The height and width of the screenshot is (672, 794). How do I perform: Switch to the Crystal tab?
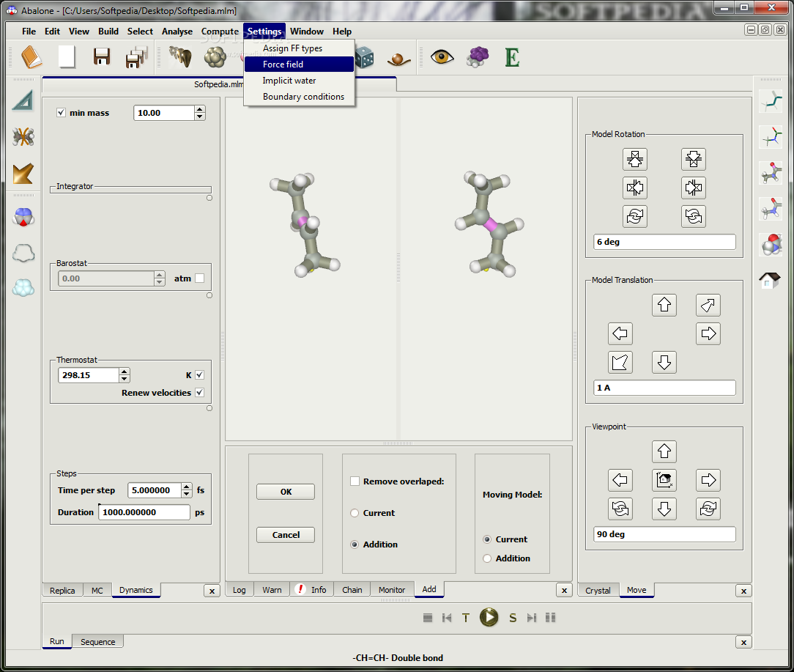click(598, 591)
